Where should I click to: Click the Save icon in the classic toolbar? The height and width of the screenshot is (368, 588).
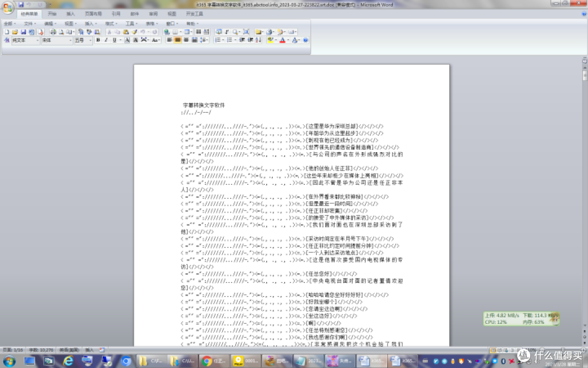point(23,32)
